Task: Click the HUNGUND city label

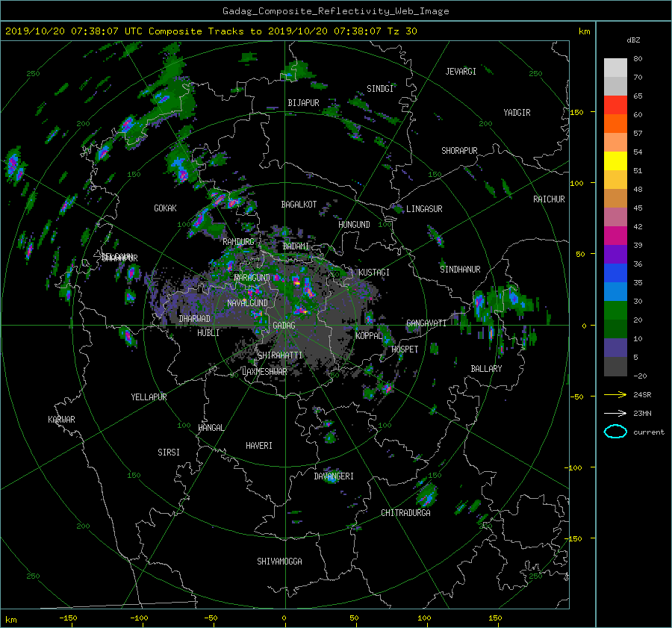Action: 354,225
